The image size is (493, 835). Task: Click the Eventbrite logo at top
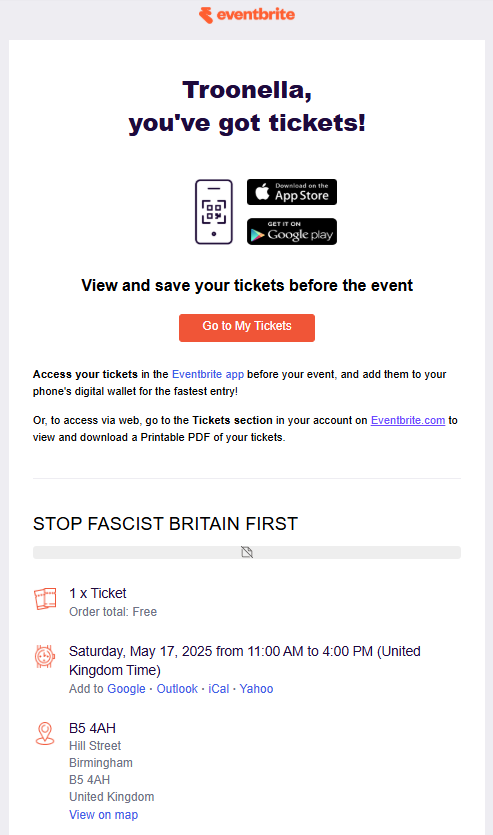tap(246, 15)
